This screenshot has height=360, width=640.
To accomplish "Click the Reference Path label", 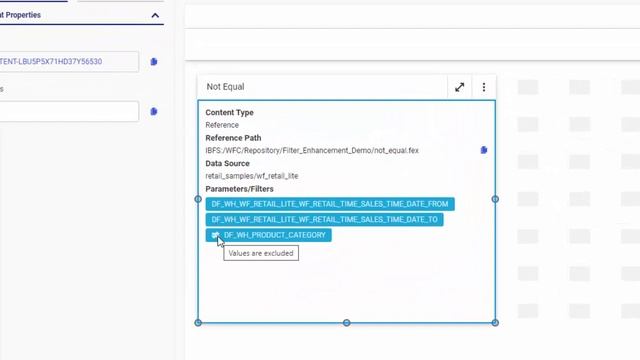I will [233, 138].
